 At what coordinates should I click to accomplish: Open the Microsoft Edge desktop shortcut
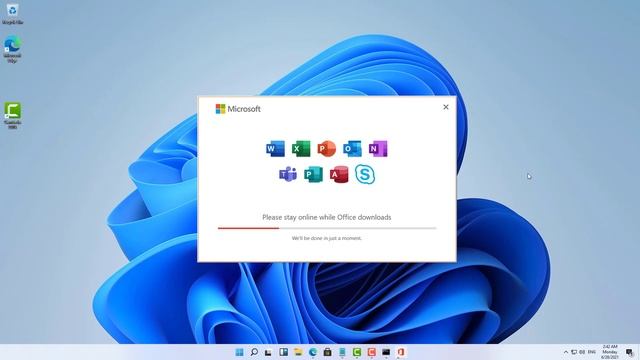12,49
